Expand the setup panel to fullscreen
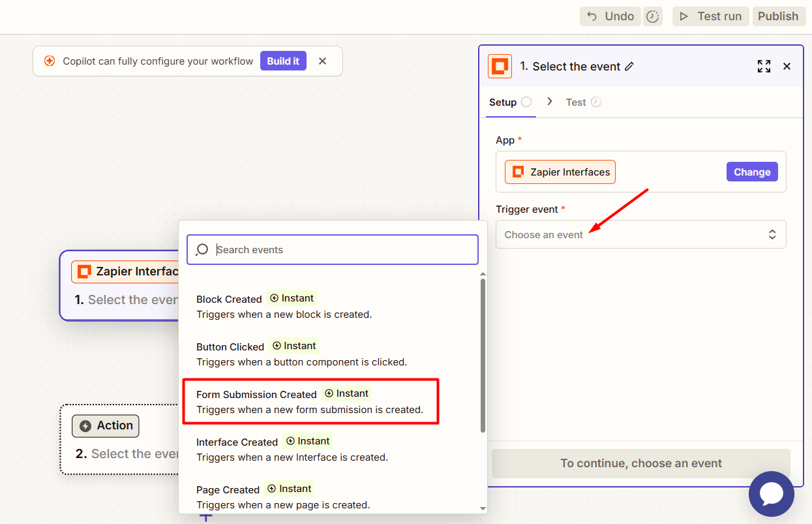Screen dimensions: 812x524 coord(764,66)
